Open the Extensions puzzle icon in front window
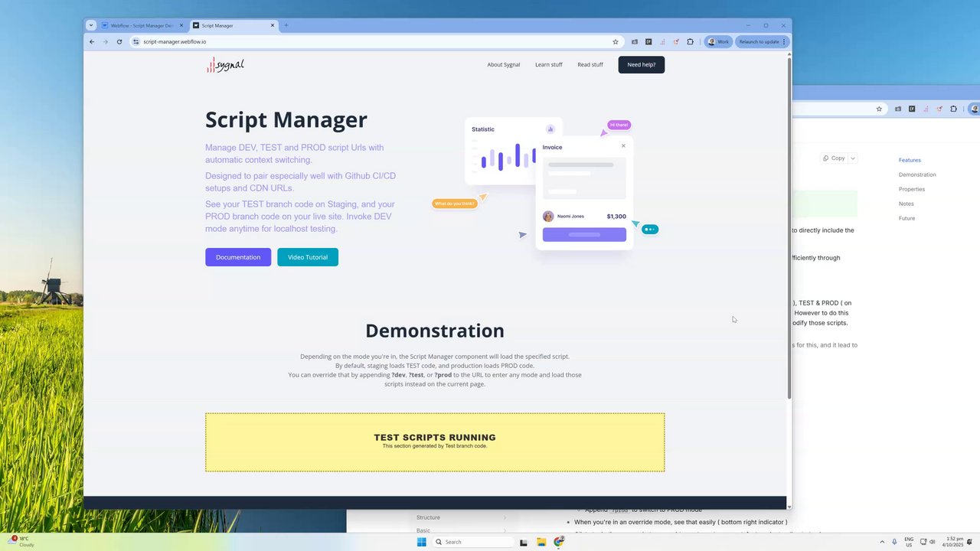 tap(690, 41)
